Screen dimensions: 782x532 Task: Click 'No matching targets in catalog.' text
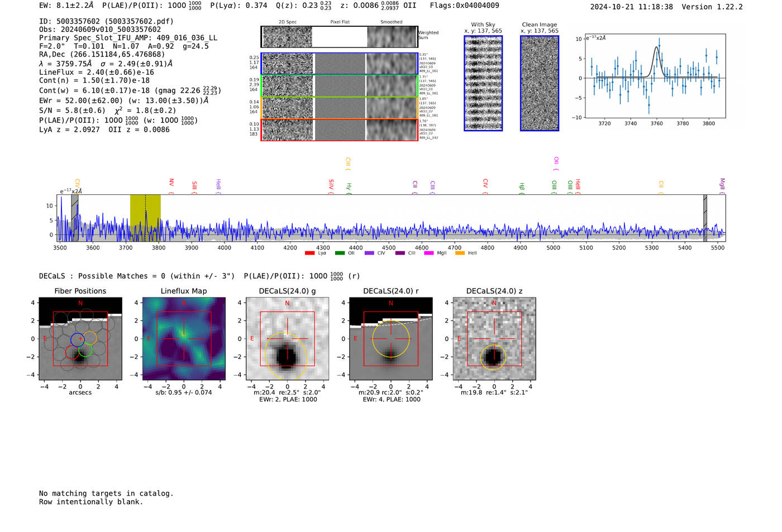point(106,493)
